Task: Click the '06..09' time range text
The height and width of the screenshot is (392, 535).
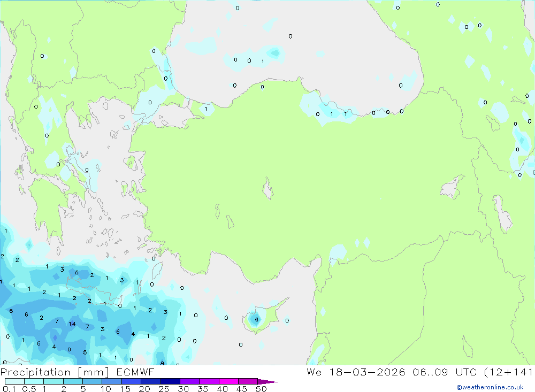Action: pos(430,372)
